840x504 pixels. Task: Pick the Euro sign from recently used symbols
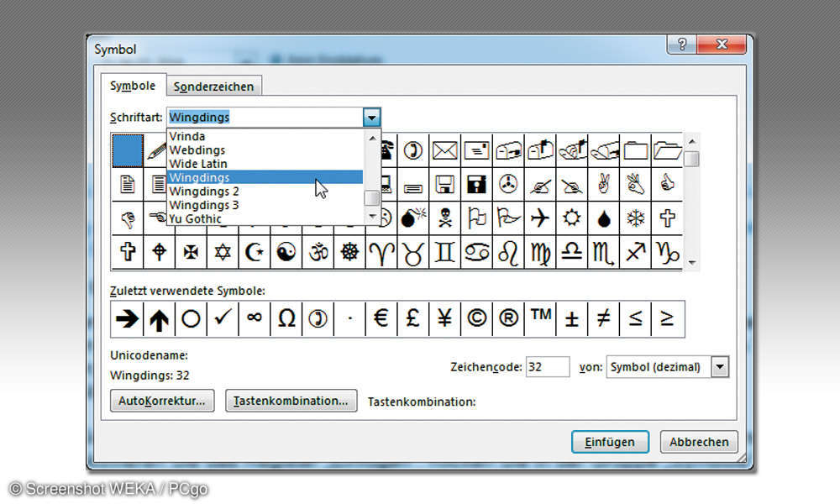click(x=380, y=318)
